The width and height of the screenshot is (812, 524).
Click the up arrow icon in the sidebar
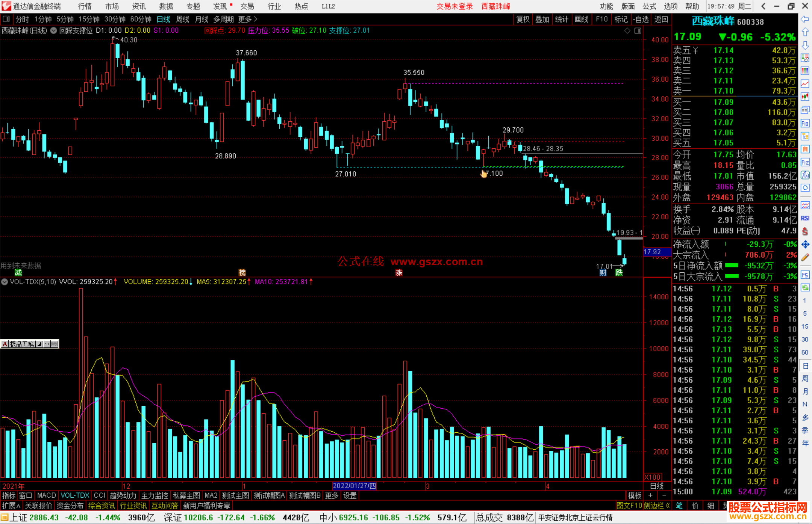pyautogui.click(x=805, y=32)
